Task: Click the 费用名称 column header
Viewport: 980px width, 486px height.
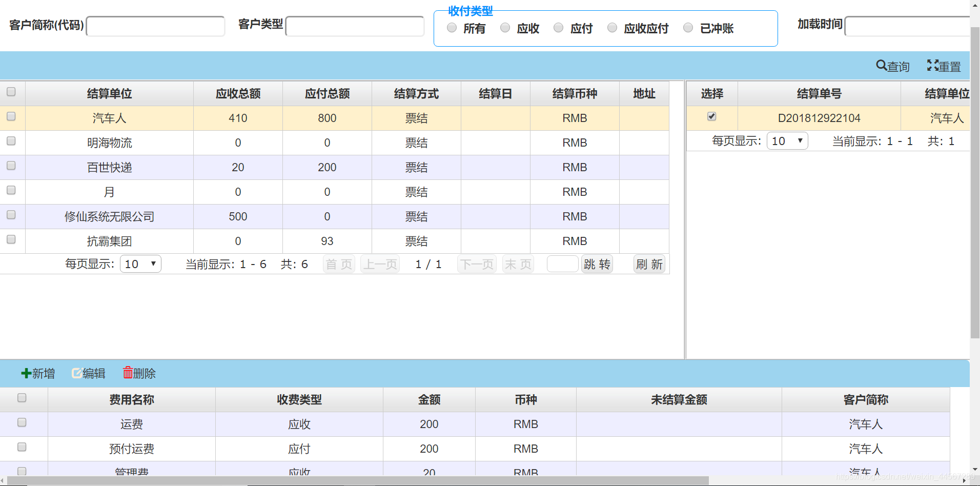Action: tap(132, 399)
